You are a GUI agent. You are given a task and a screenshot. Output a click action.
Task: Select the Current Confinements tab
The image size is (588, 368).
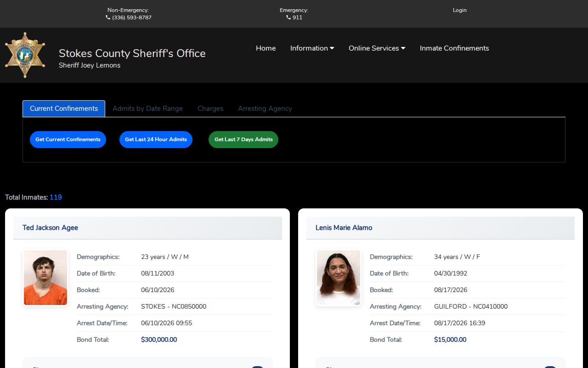(64, 109)
